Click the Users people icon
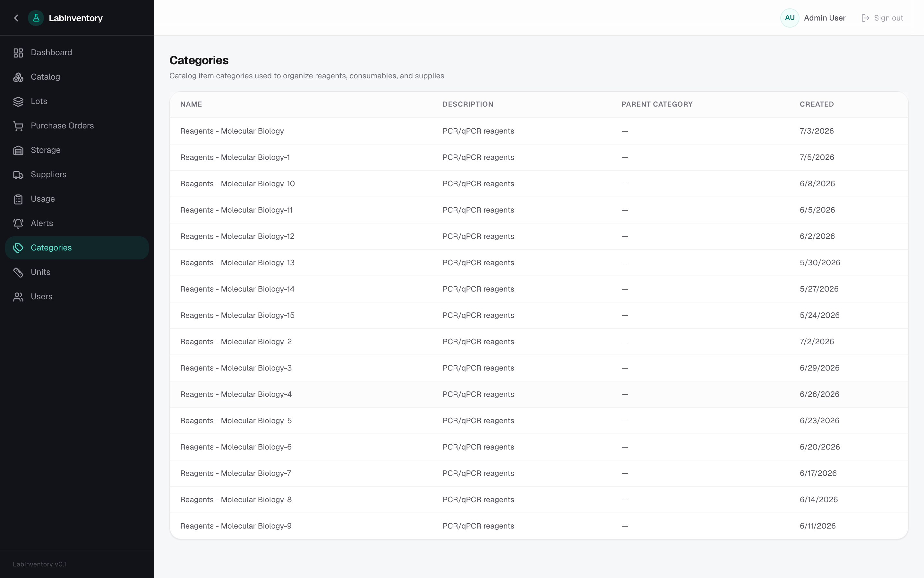This screenshot has width=924, height=578. pos(18,297)
